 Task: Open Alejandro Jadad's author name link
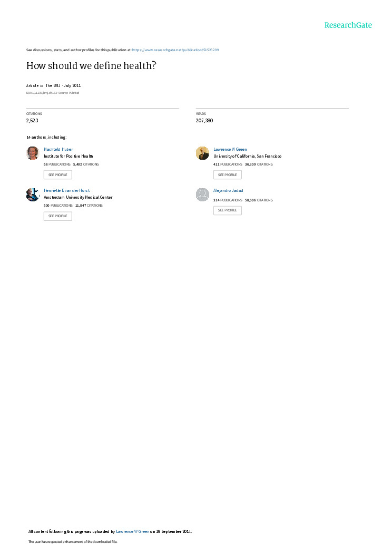point(228,190)
